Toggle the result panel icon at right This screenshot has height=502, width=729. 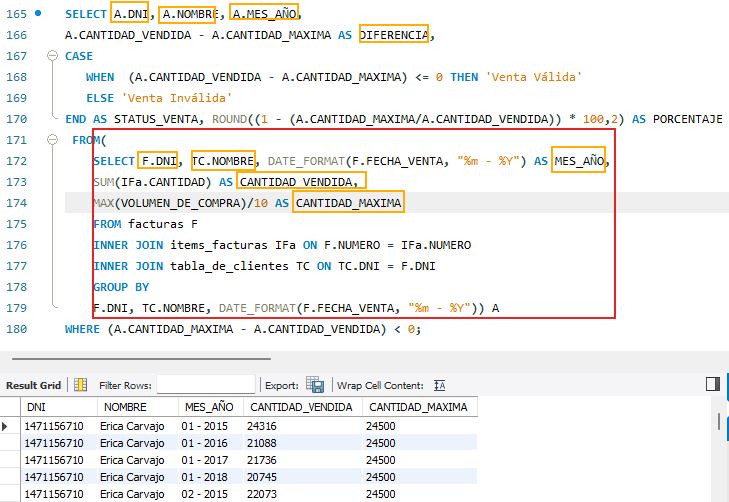[x=712, y=384]
